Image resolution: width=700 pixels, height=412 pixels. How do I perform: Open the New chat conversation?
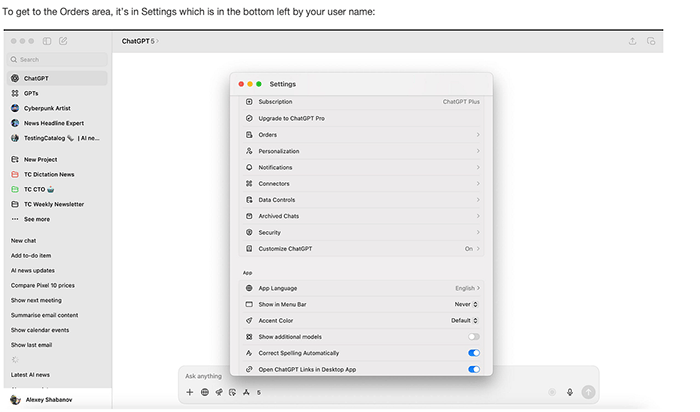coord(24,241)
